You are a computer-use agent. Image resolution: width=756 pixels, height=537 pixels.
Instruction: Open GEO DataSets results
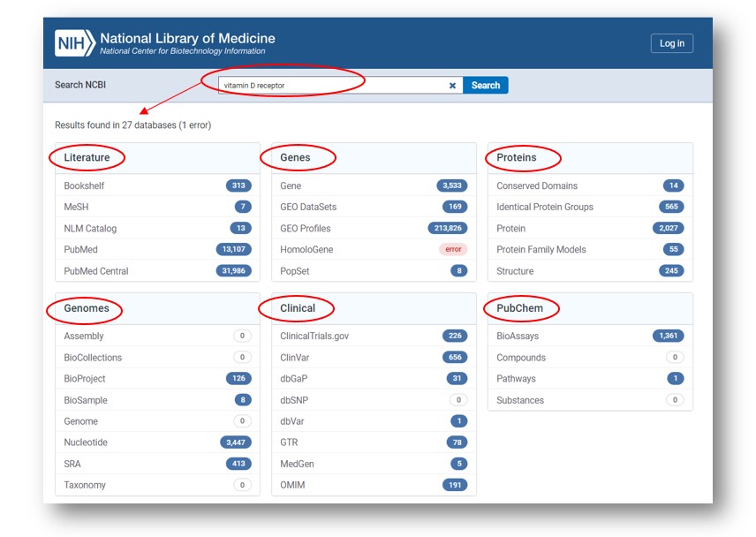click(374, 207)
